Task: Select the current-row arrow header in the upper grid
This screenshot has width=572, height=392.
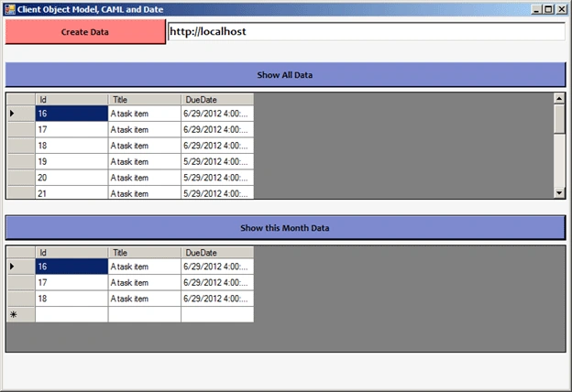Action: [21, 114]
